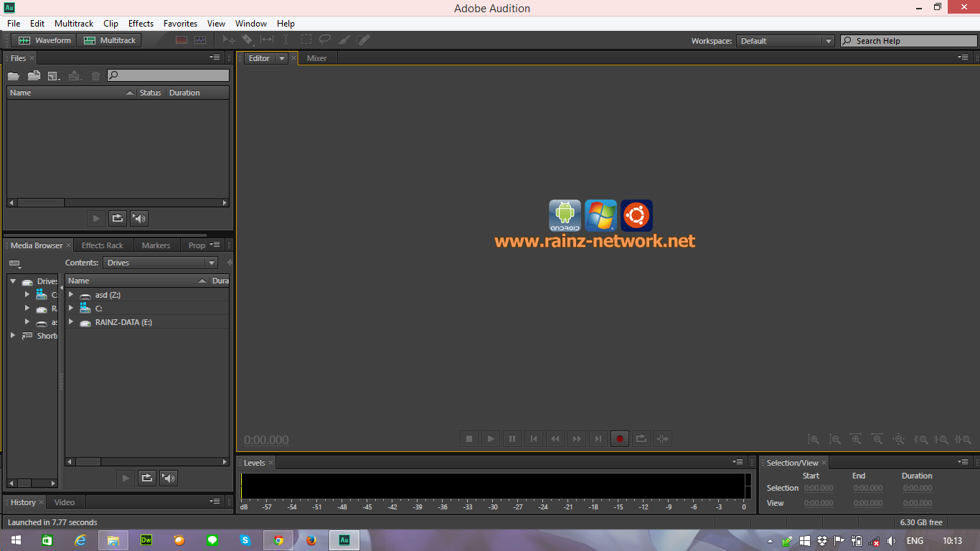Click the Stop transport button
Viewport: 980px width, 551px height.
click(469, 438)
